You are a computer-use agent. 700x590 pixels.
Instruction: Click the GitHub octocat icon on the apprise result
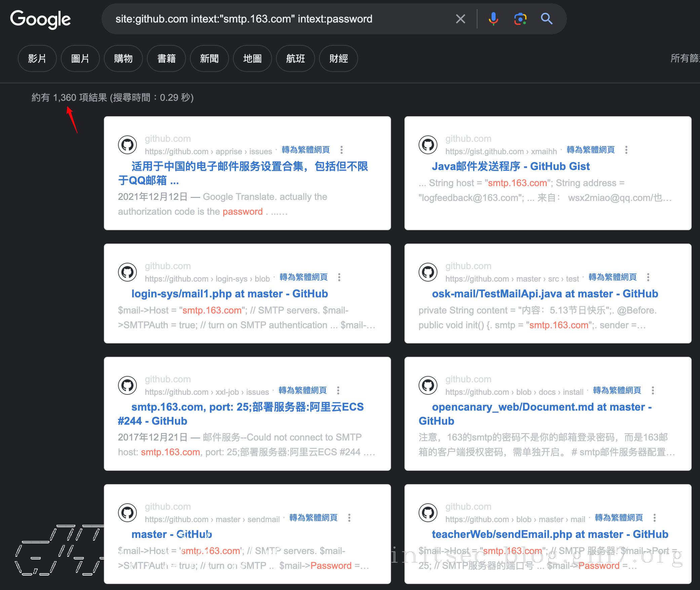[x=127, y=145]
